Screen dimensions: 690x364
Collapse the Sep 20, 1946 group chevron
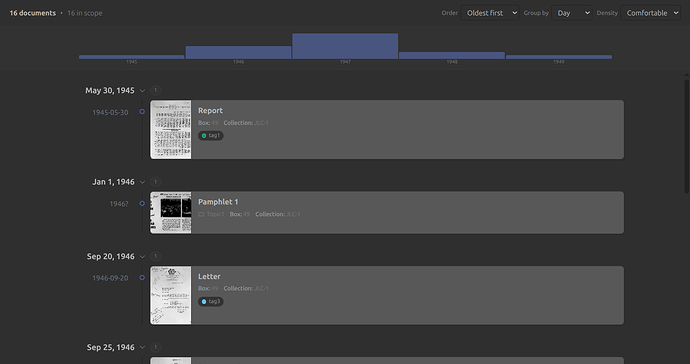coord(142,256)
